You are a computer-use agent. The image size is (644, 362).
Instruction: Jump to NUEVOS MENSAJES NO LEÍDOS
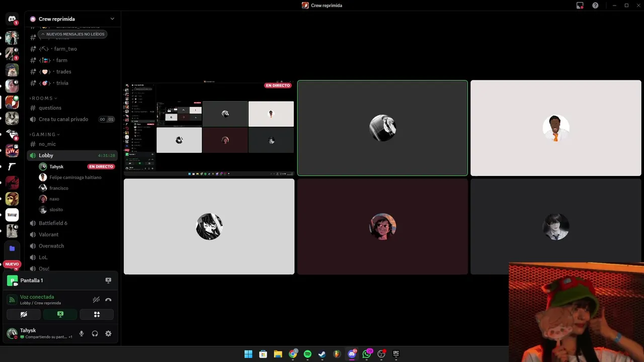72,34
